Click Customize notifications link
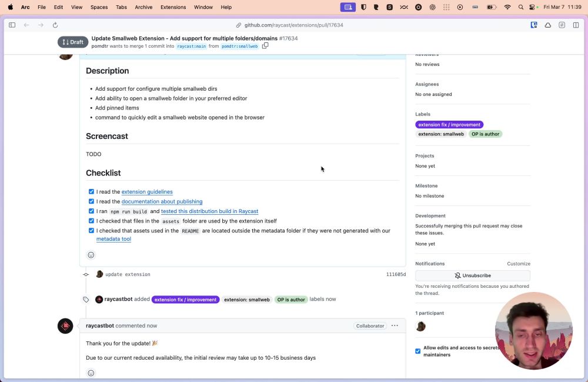Viewport: 588px width, 382px height. pos(519,264)
